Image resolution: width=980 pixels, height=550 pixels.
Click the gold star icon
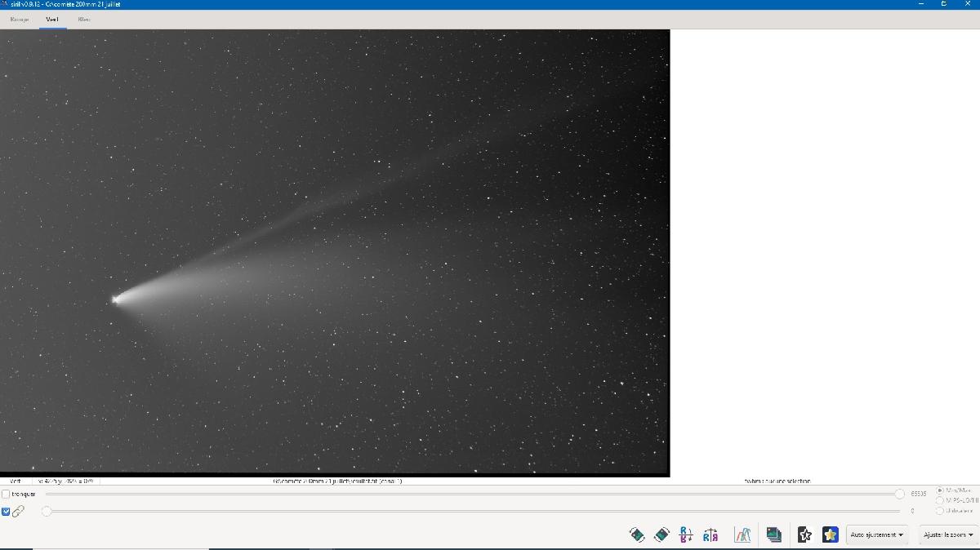point(831,534)
